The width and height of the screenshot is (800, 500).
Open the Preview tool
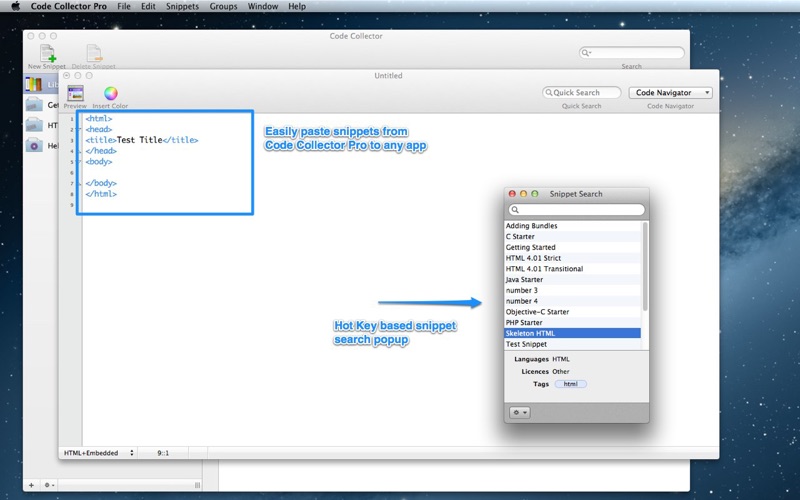[x=75, y=93]
